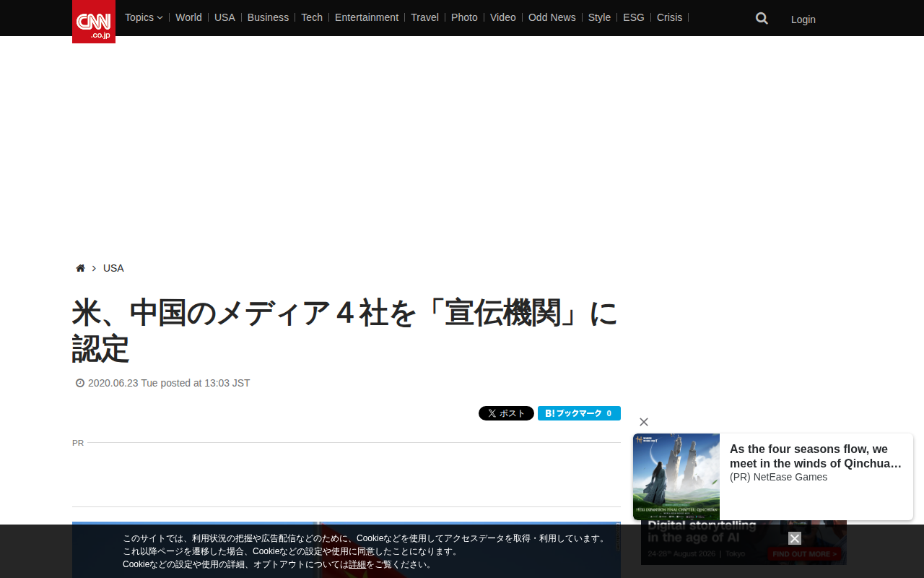Open the Odd News section
924x578 pixels.
[552, 17]
